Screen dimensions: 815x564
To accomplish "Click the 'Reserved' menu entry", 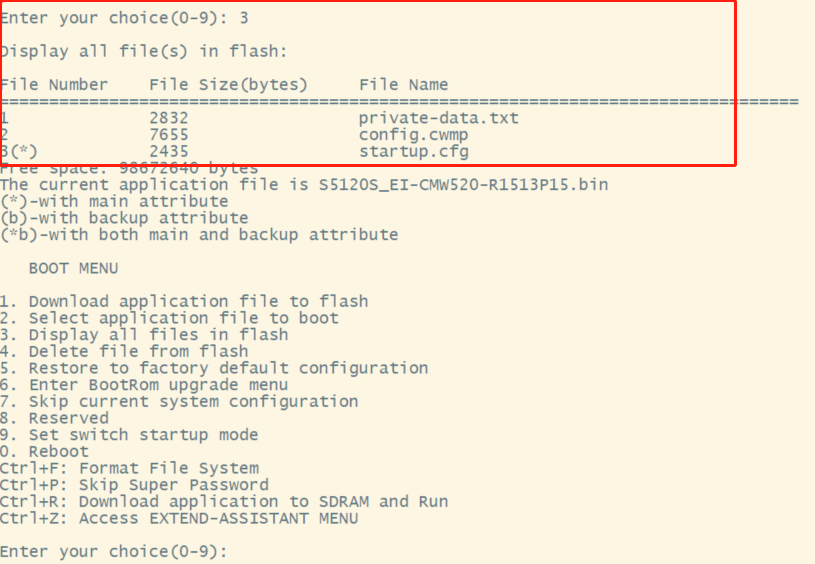I will (x=54, y=418).
